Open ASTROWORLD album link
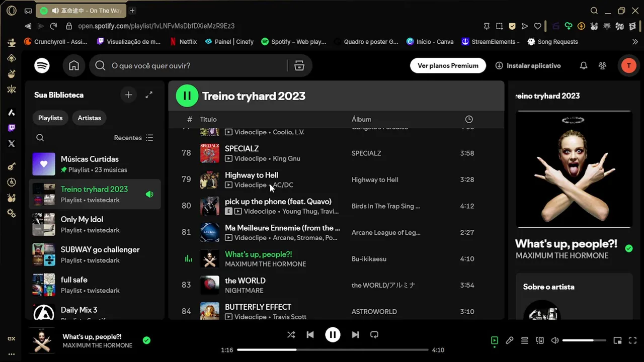The image size is (644, 362). (x=374, y=312)
